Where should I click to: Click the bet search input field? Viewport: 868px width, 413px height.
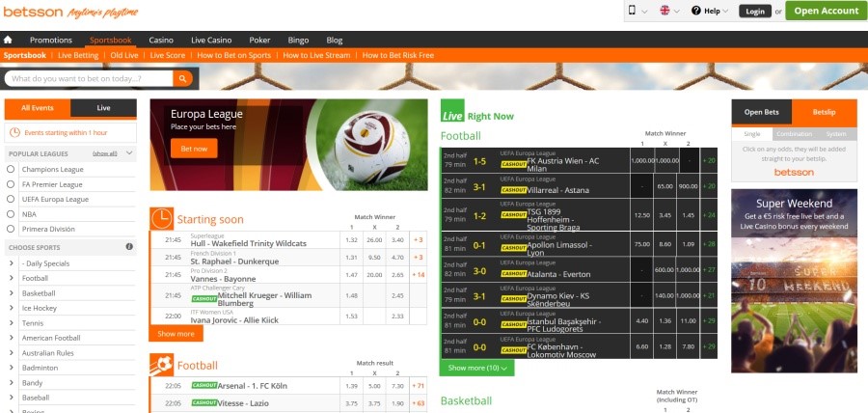click(89, 78)
